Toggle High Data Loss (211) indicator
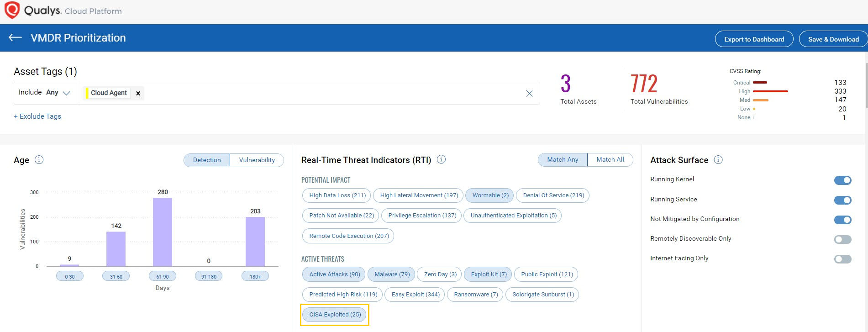868x332 pixels. pyautogui.click(x=337, y=195)
